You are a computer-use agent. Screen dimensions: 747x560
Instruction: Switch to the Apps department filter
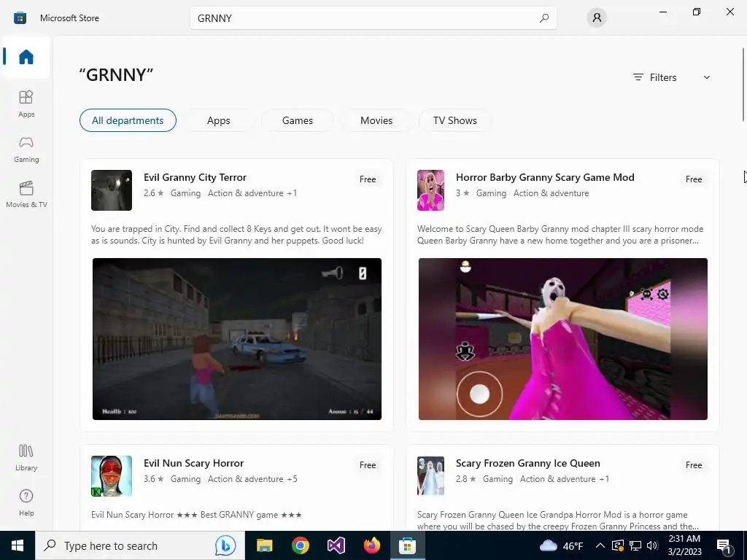(x=219, y=120)
